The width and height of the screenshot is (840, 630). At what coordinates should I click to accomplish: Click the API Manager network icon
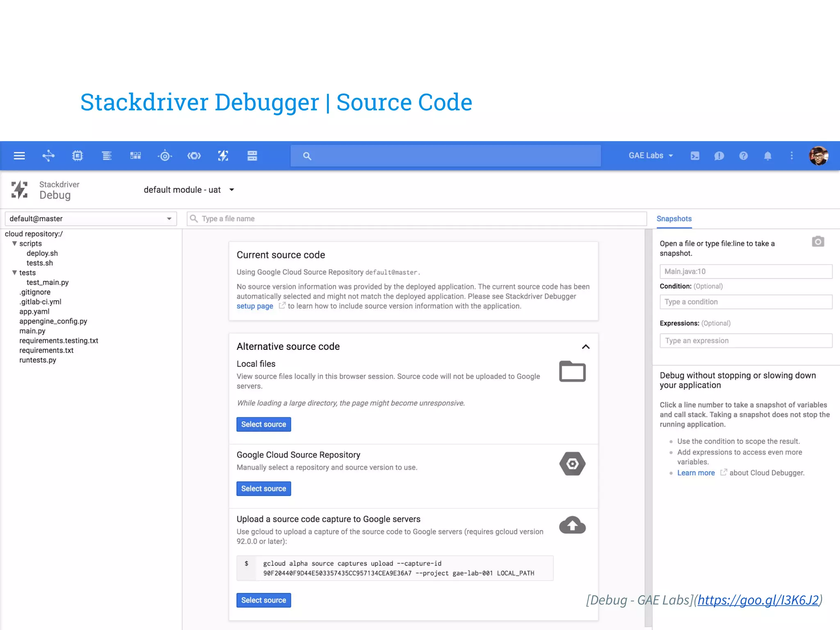48,156
